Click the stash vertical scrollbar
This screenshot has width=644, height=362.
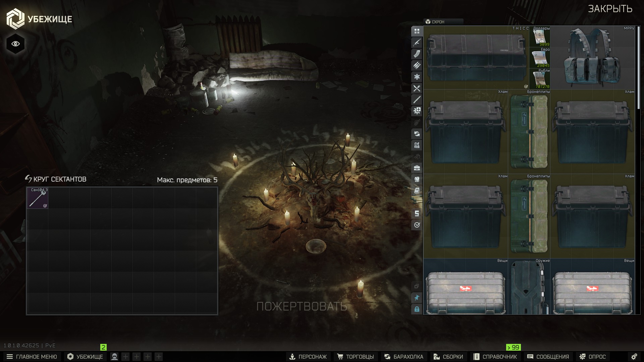point(638,67)
